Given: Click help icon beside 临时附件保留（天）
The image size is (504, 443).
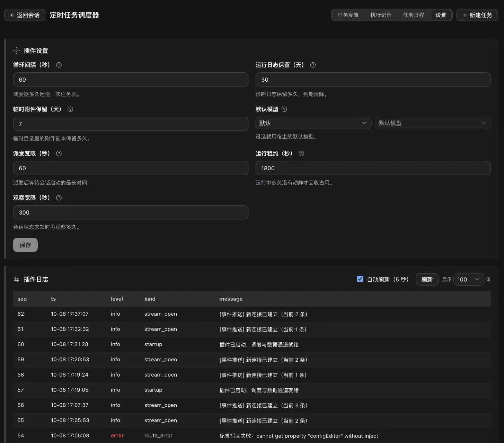Looking at the screenshot, I should 70,109.
